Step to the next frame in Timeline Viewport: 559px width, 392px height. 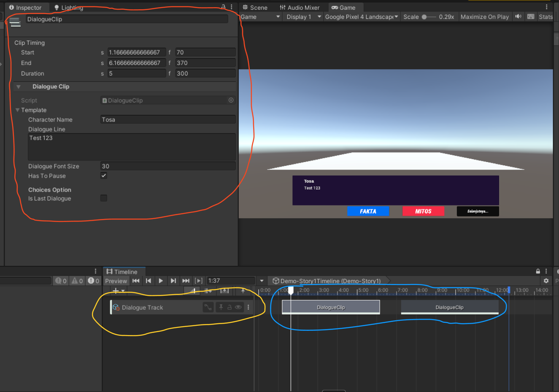pos(173,281)
